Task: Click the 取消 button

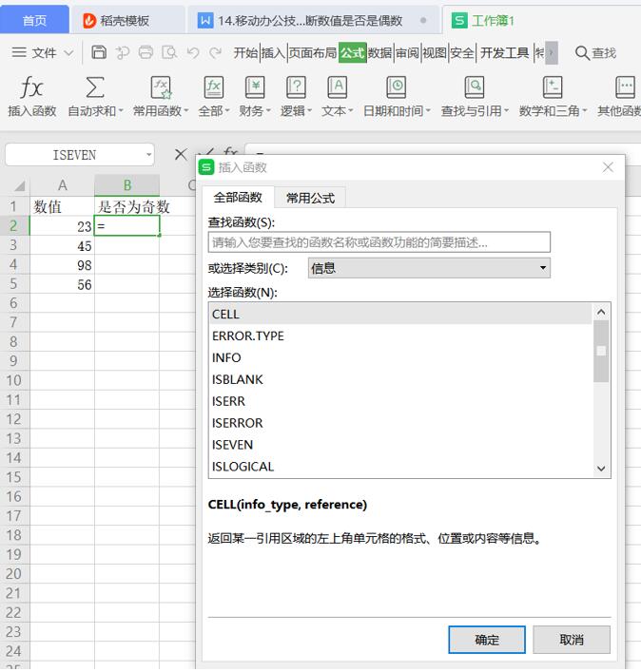Action: click(x=572, y=640)
